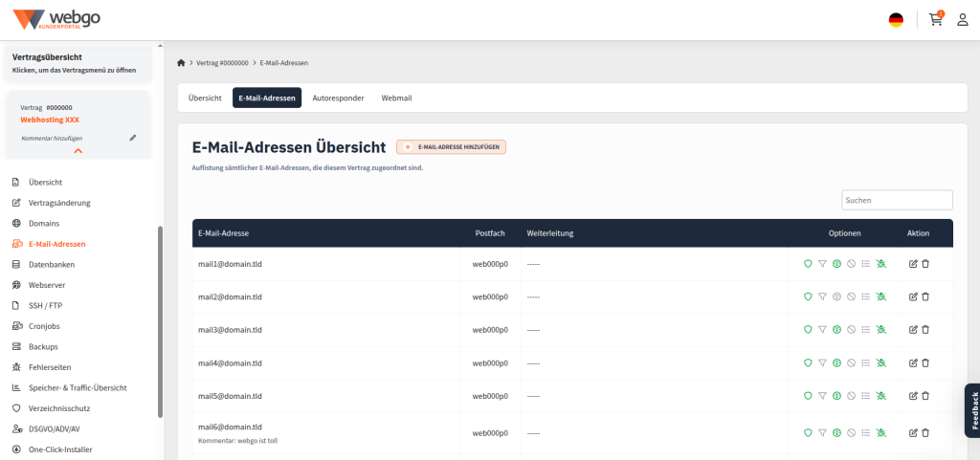Click trash icon in the mail6@domain.tld row
This screenshot has width=980, height=460.
[925, 432]
